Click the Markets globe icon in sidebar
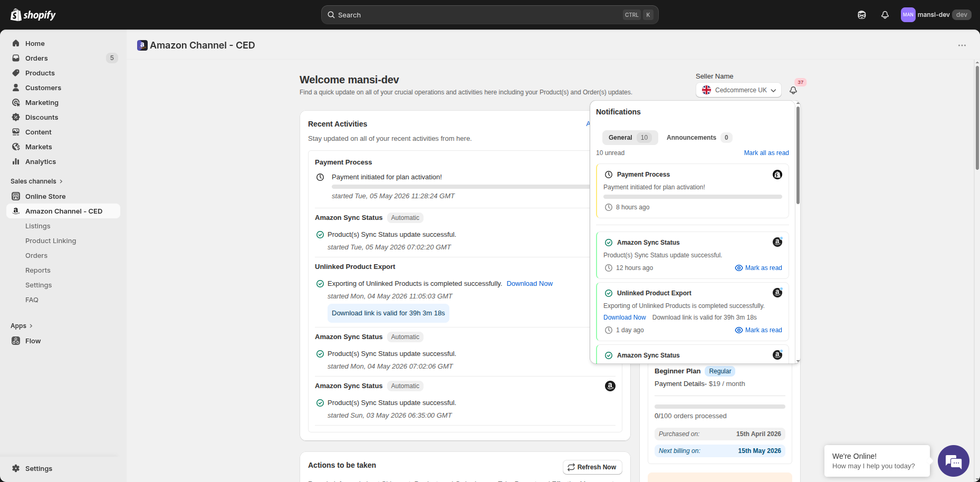980x482 pixels. click(x=16, y=147)
